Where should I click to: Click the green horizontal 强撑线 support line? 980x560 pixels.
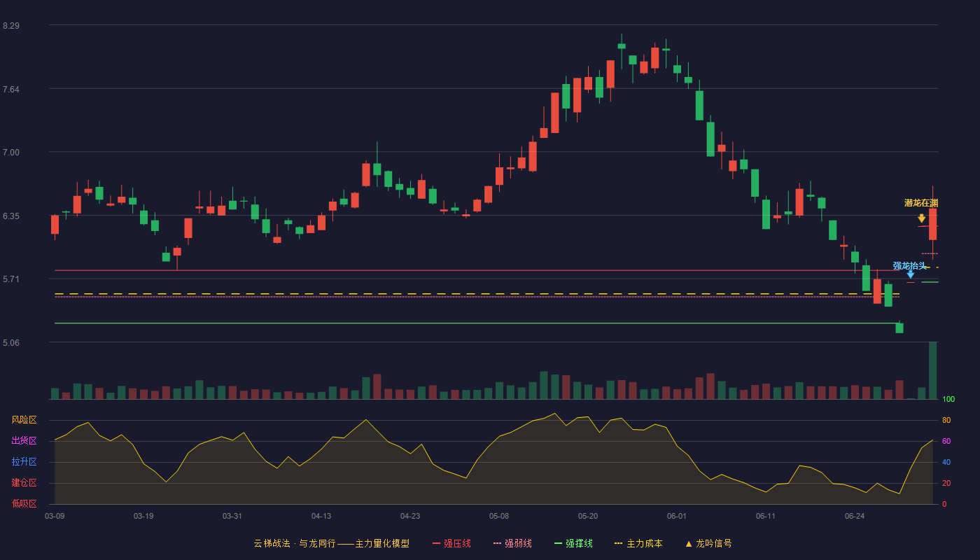click(476, 323)
